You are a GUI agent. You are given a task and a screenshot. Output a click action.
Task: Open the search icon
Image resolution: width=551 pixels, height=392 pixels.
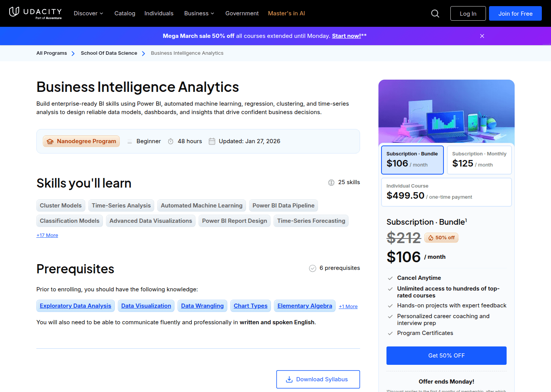435,13
